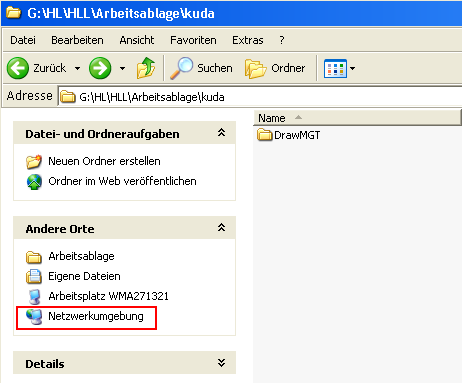Screen dimensions: 462x383
Task: Sort by the Name column header
Action: tap(357, 118)
